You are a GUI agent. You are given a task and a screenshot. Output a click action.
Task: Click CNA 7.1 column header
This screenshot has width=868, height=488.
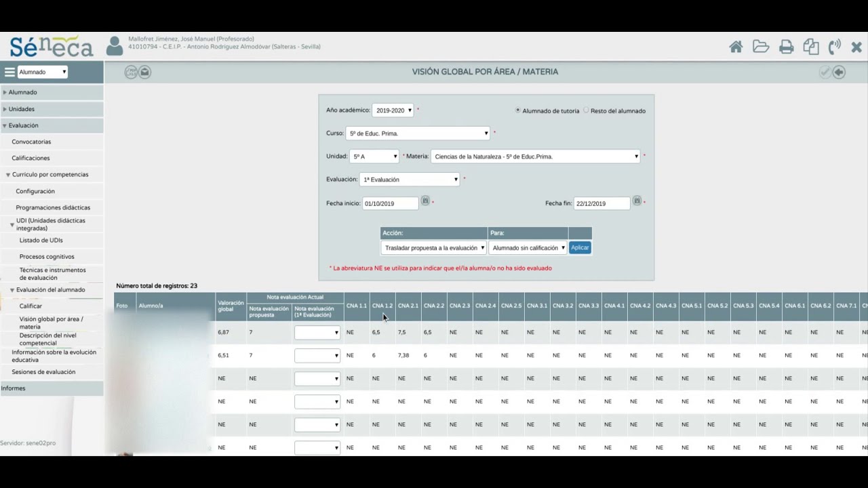(846, 306)
